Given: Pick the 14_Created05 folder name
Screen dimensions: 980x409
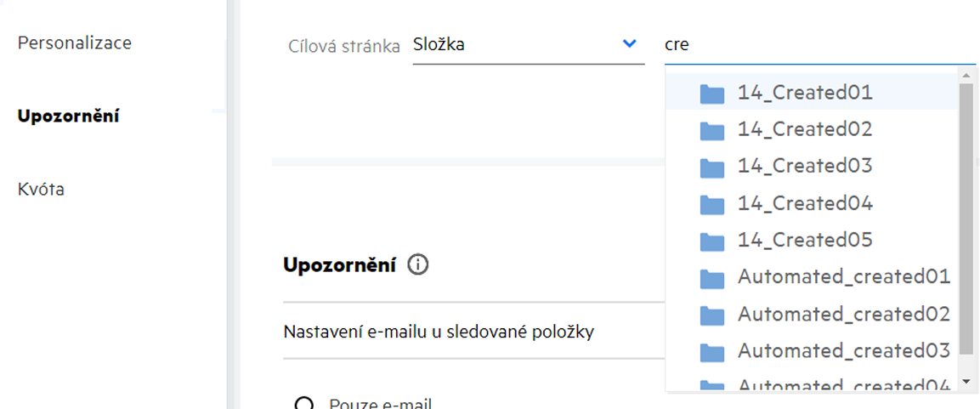Looking at the screenshot, I should 804,240.
